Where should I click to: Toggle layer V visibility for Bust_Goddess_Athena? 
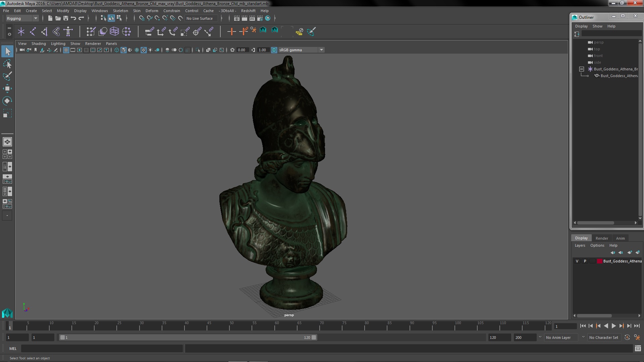tap(577, 261)
